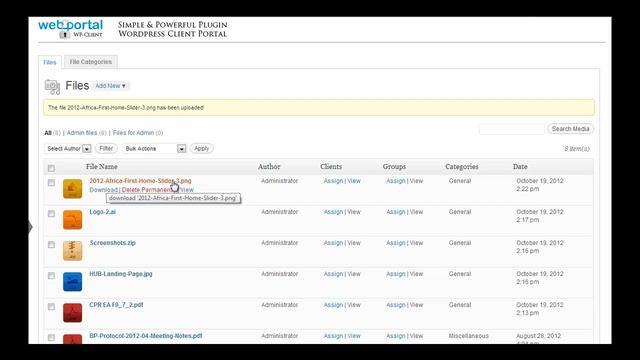Screen dimensions: 640x360
Task: Open the Logo-2.ai file link
Action: [x=102, y=212]
